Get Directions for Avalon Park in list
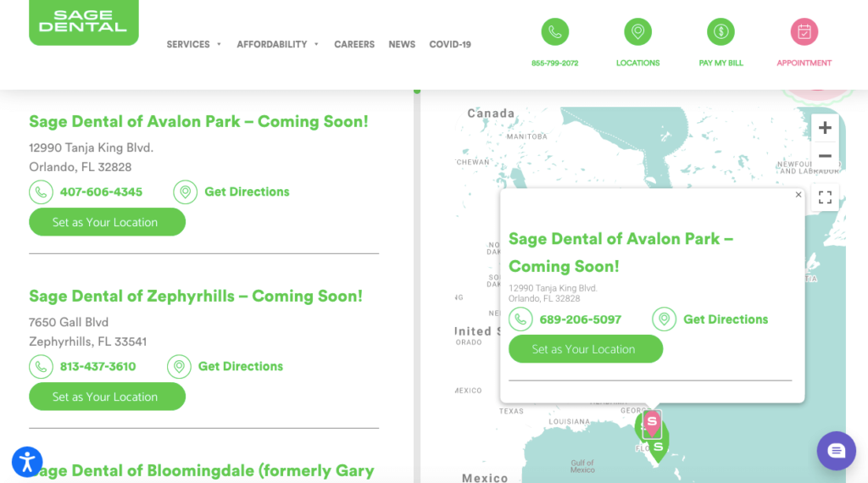The height and width of the screenshot is (483, 868). 247,192
